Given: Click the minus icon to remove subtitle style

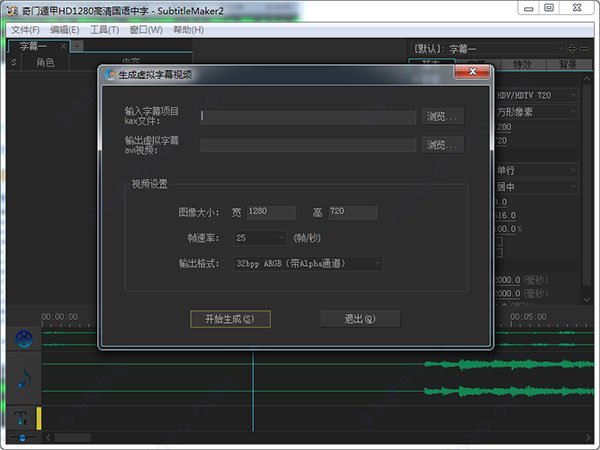Looking at the screenshot, I should click(x=584, y=49).
